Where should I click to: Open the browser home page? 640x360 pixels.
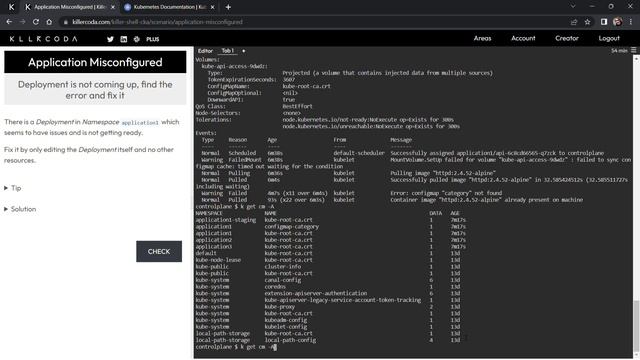click(49, 22)
